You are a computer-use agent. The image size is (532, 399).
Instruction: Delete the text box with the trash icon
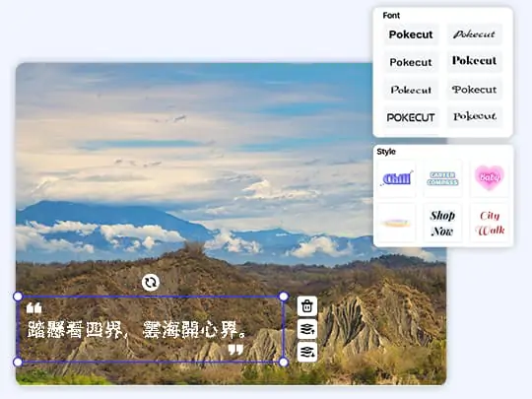point(307,306)
